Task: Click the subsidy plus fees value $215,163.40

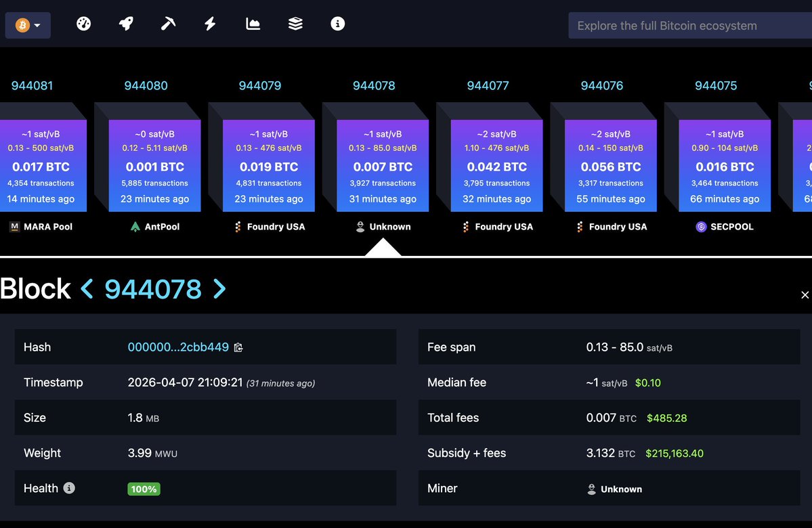Action: click(675, 453)
